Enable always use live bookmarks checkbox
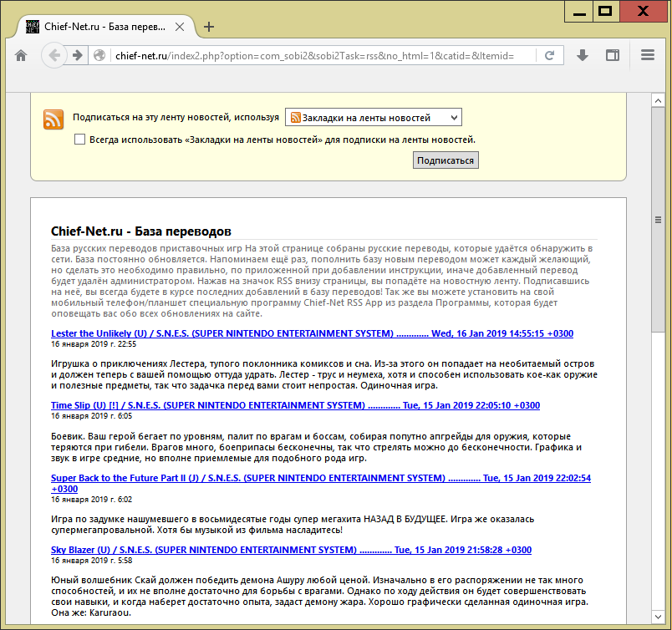Screen dimensions: 672x630 (79, 140)
